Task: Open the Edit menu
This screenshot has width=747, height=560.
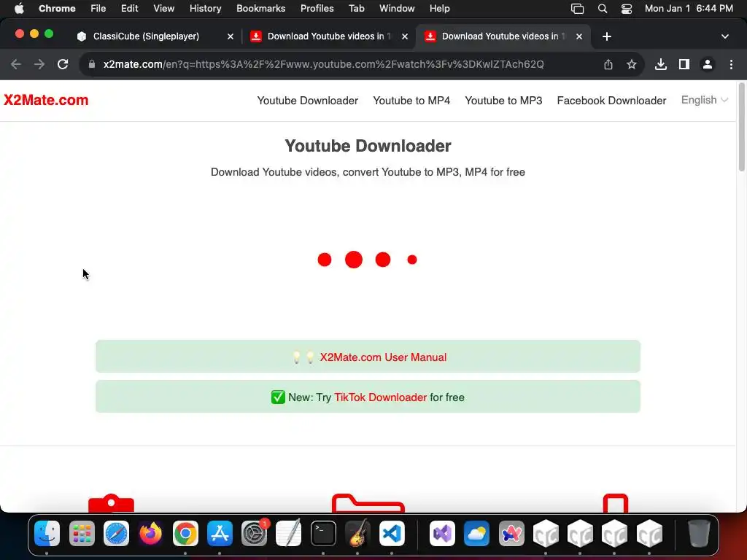Action: (x=130, y=9)
